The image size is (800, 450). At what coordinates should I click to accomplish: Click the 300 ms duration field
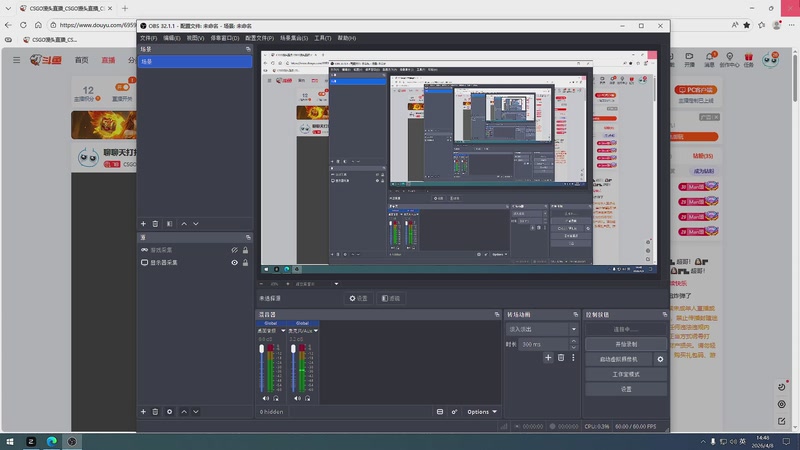544,344
